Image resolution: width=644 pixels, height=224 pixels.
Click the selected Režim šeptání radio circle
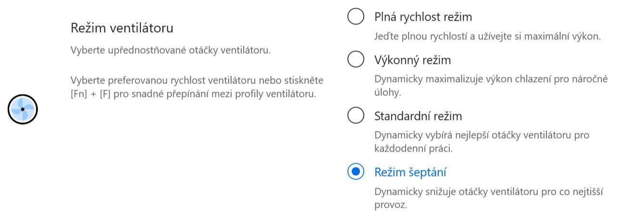tap(356, 172)
